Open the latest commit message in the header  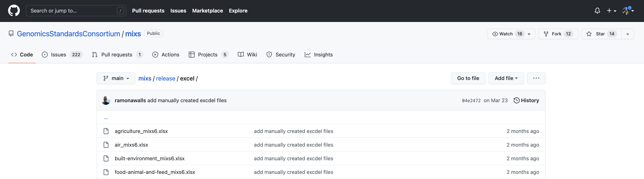tap(187, 100)
